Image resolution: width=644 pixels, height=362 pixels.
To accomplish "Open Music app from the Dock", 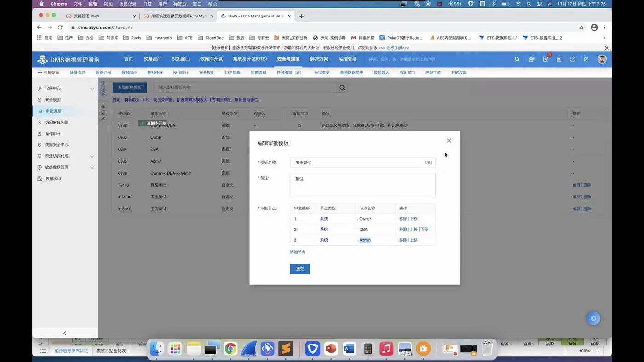I will pyautogui.click(x=386, y=349).
